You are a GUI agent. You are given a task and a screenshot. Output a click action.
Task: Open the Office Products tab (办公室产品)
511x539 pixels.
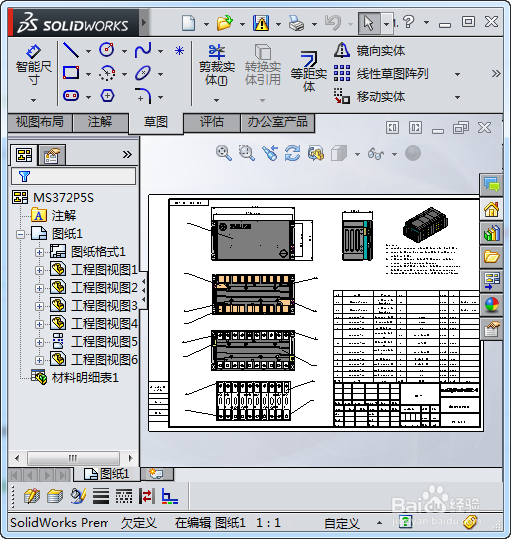278,122
